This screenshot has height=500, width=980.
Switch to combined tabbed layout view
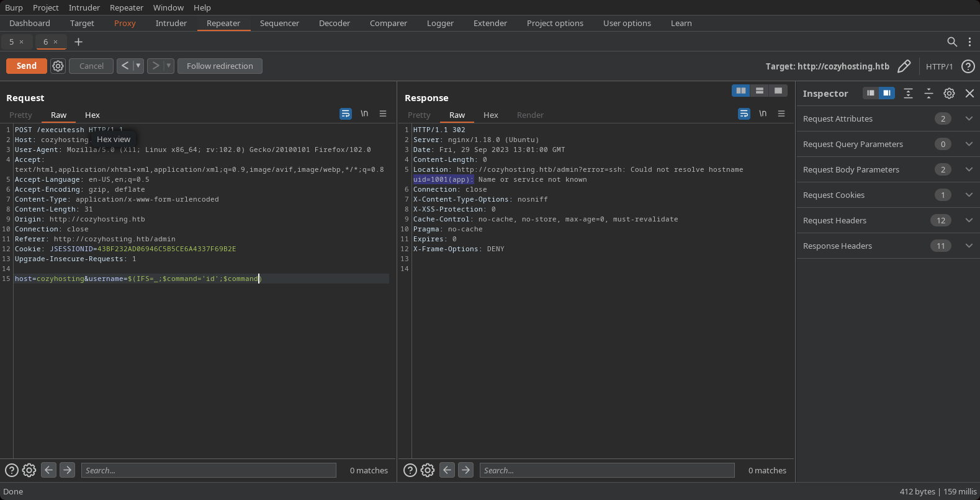click(x=778, y=91)
